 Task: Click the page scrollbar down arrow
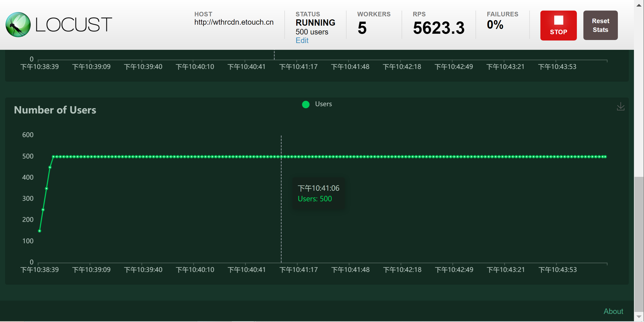[639, 317]
